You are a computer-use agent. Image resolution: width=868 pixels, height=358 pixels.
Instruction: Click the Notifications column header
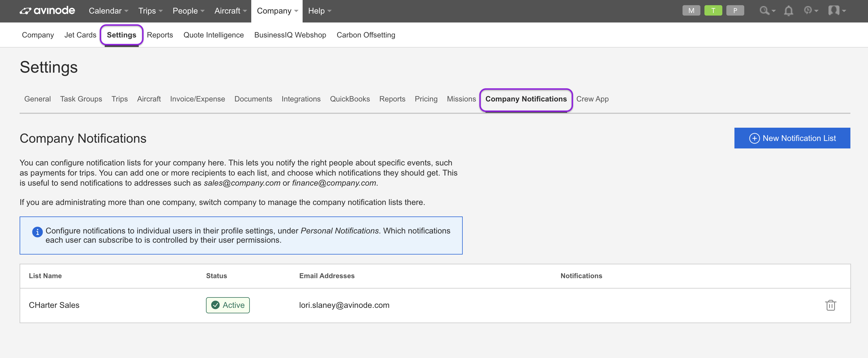click(581, 276)
